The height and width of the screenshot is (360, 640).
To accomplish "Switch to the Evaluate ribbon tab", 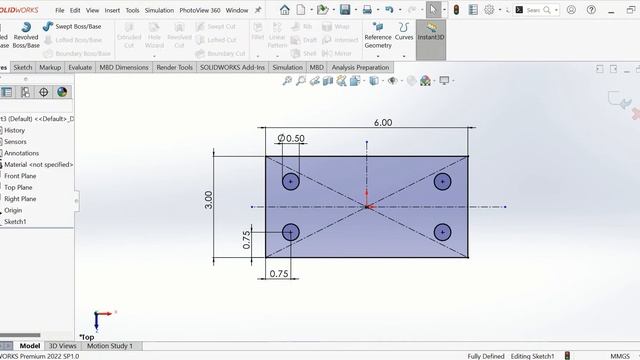I will 80,67.
